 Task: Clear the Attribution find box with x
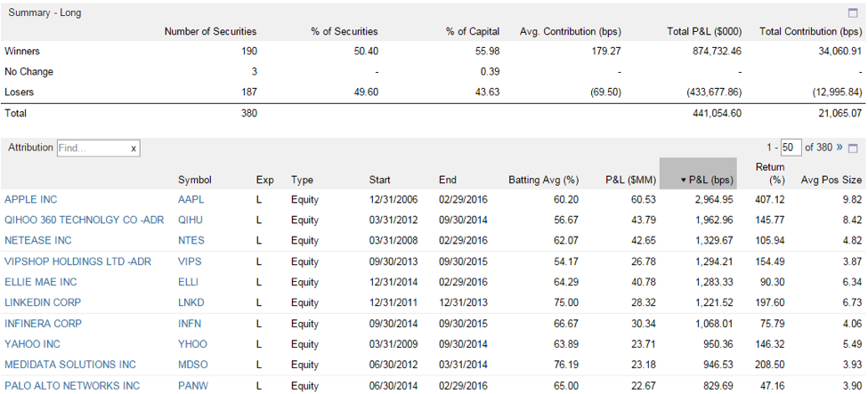tap(134, 149)
